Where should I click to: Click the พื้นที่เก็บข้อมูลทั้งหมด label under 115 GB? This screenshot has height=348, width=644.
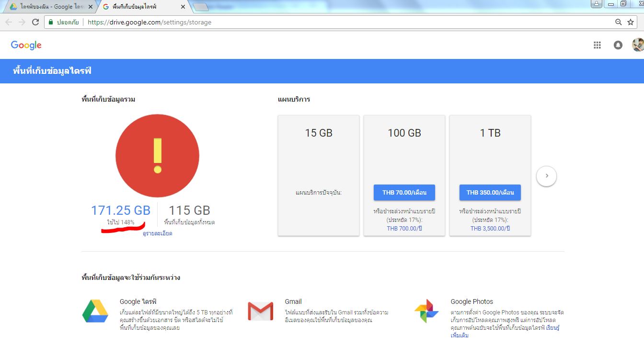click(189, 222)
